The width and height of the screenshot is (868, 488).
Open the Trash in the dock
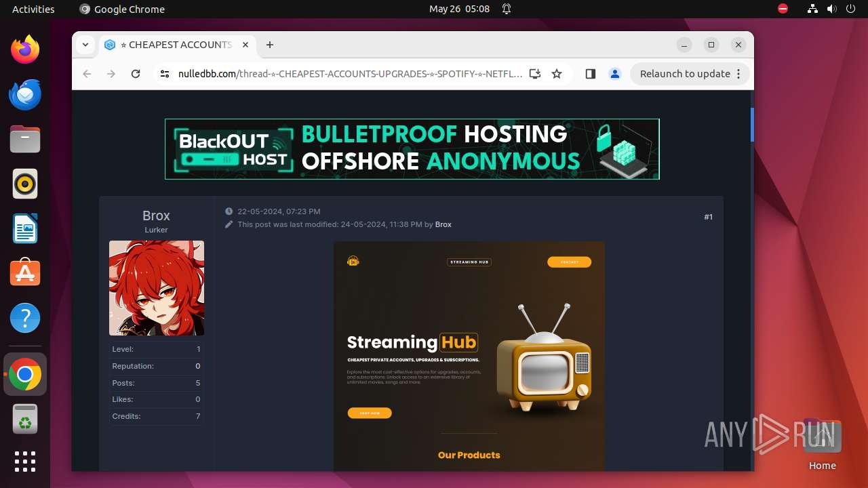click(x=25, y=419)
